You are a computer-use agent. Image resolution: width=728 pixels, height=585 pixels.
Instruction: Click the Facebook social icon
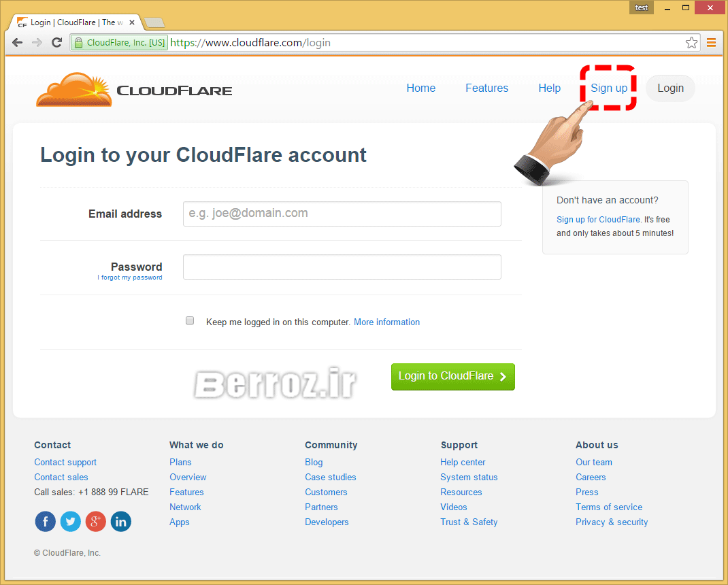point(45,522)
